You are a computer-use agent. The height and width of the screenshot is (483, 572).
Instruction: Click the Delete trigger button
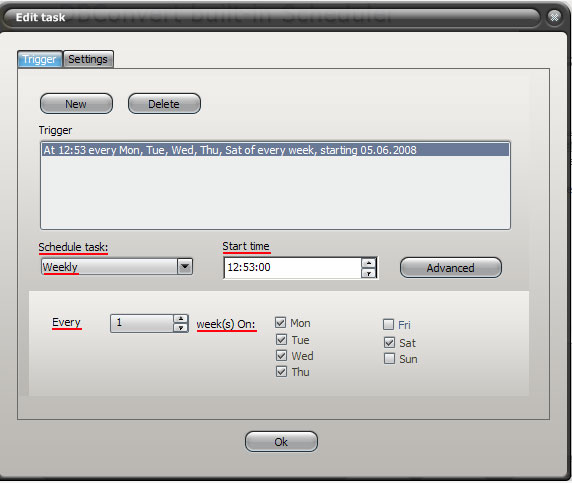[x=164, y=104]
